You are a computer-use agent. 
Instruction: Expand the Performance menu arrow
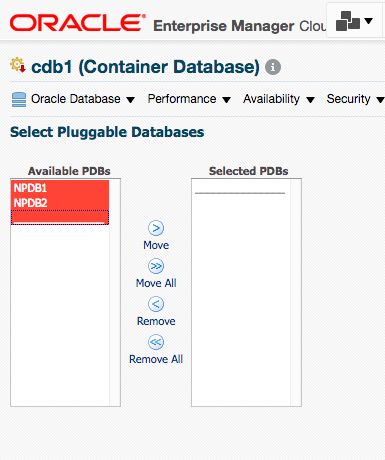[227, 100]
